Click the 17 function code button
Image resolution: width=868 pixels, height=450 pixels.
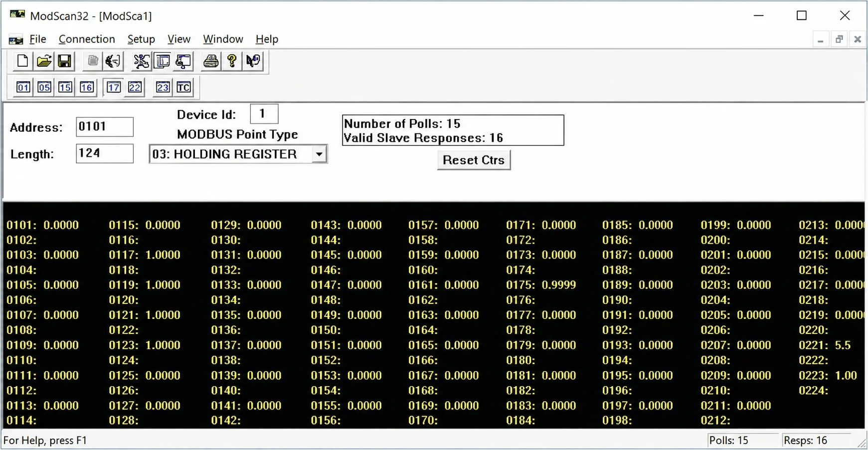pyautogui.click(x=114, y=87)
